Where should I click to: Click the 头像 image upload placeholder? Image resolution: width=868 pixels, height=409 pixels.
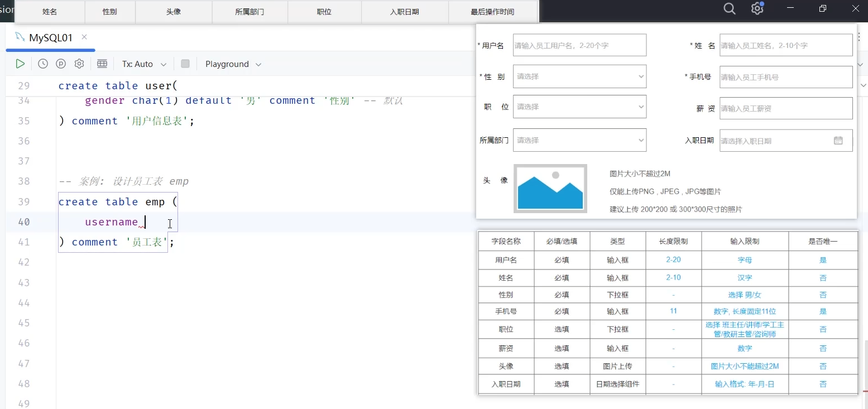click(550, 189)
